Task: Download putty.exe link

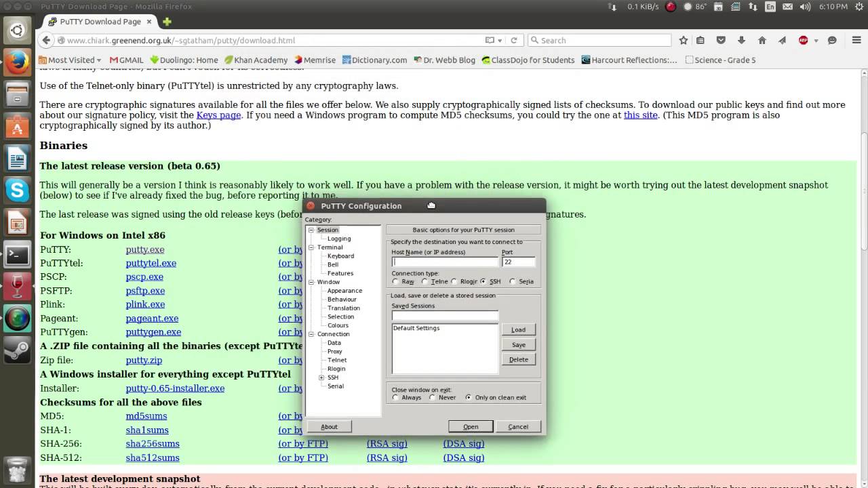Action: tap(145, 249)
